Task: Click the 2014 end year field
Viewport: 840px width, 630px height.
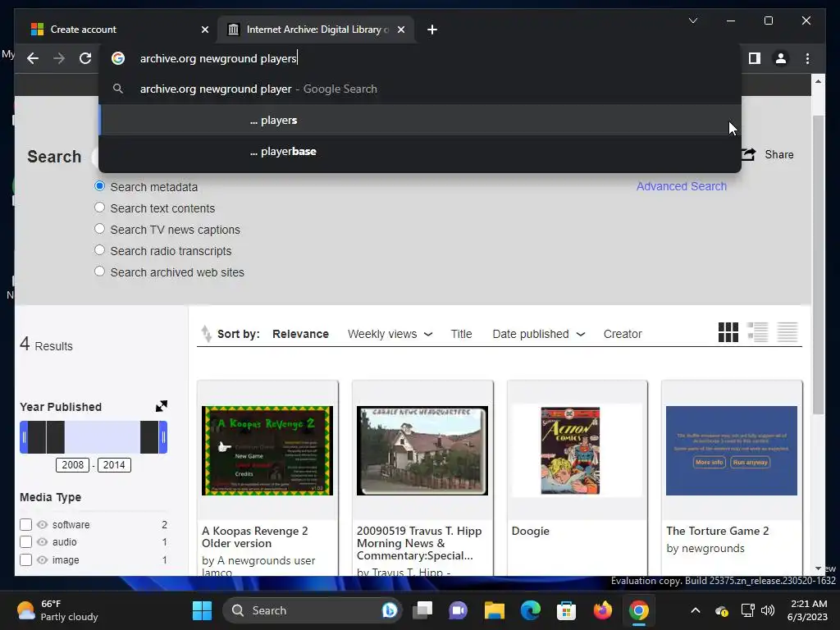Action: point(113,464)
